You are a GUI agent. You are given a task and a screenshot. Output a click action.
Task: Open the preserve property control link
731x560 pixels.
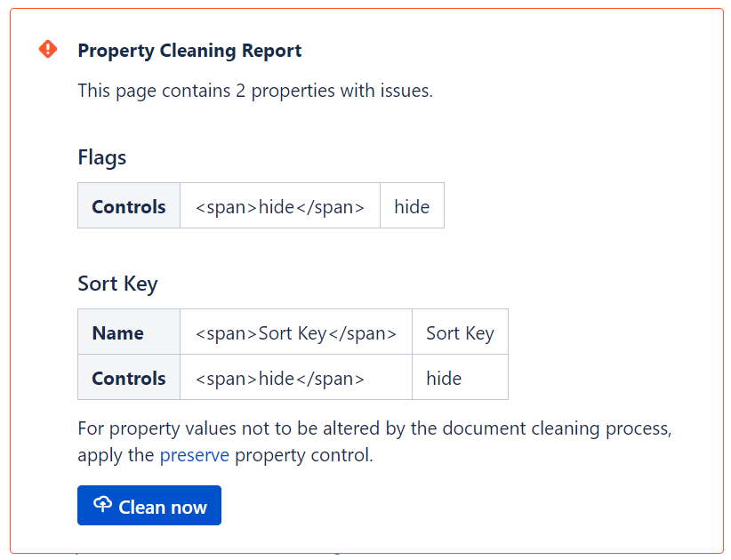point(194,455)
